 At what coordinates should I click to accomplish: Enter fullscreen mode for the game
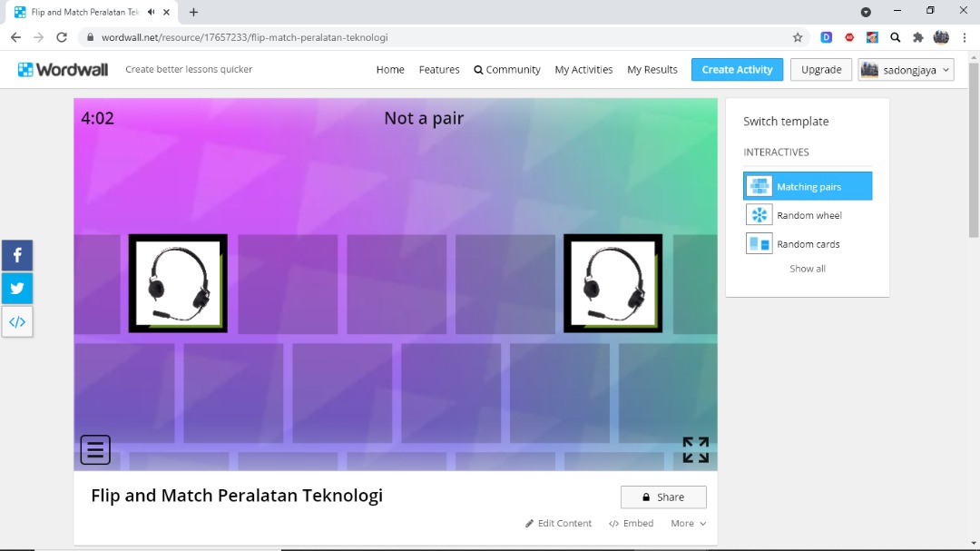(x=695, y=449)
